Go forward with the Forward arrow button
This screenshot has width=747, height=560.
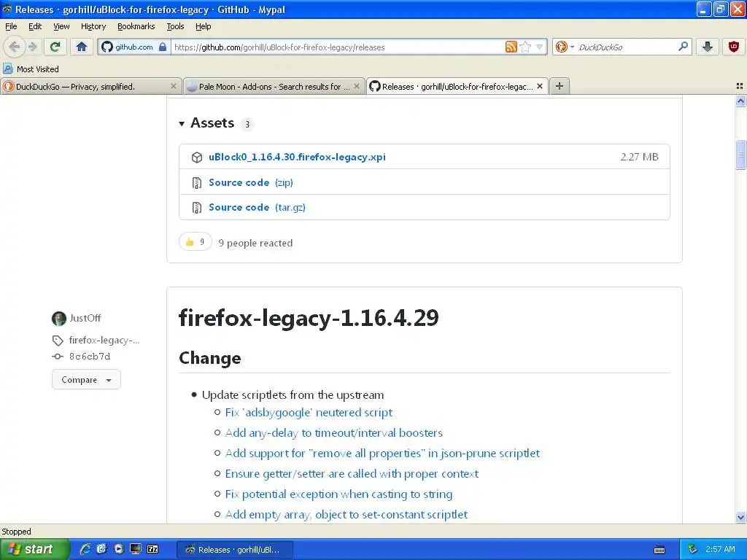[32, 47]
